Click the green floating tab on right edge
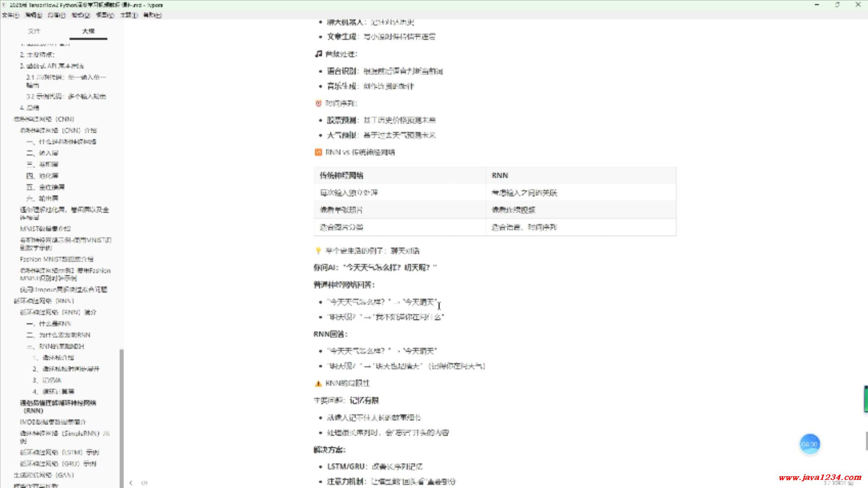Viewport: 868px width, 488px height. [x=866, y=399]
